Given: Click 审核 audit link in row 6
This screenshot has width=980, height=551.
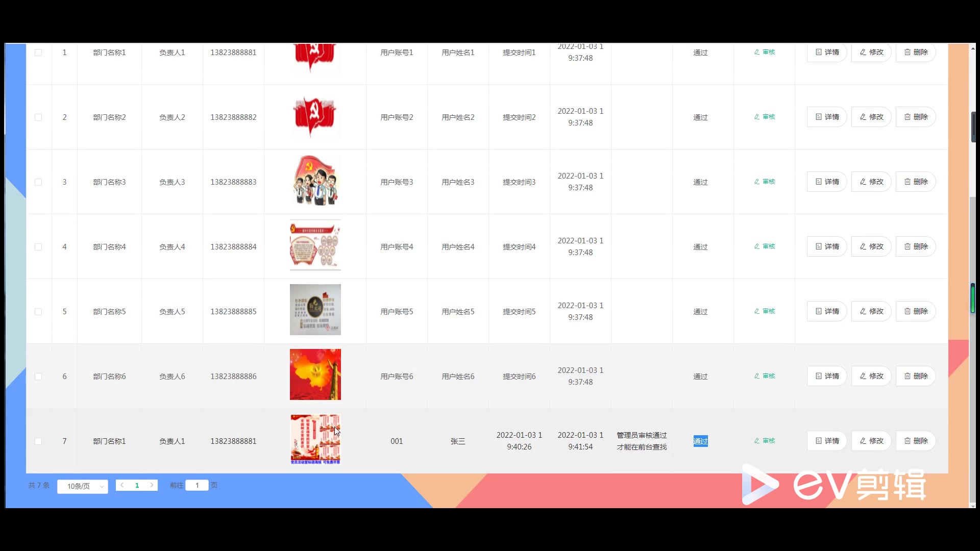Looking at the screenshot, I should click(x=764, y=376).
